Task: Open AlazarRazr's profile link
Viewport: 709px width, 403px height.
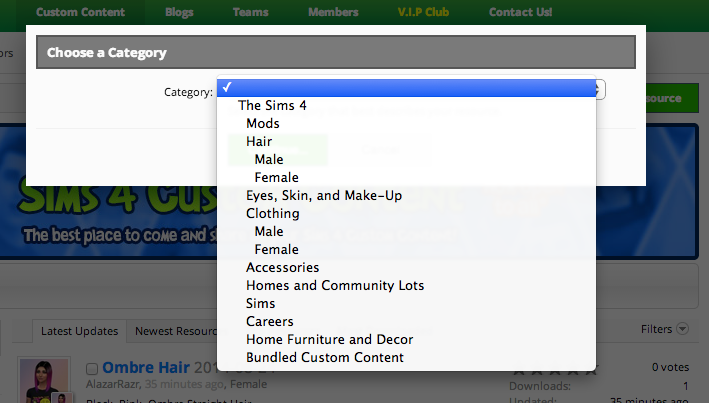Action: tap(113, 384)
